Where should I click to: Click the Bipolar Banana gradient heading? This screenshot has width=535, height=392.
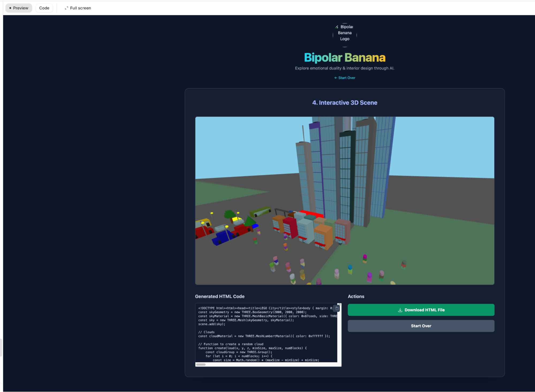(x=344, y=57)
